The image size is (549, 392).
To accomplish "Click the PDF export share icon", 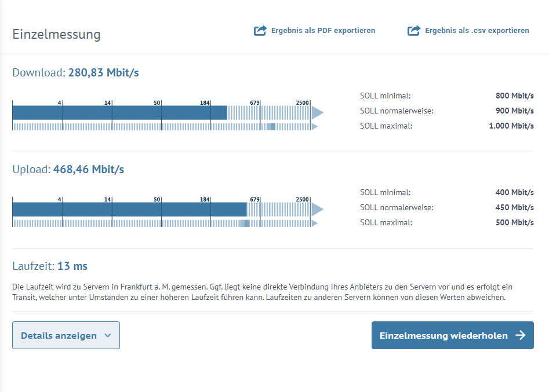I will [260, 31].
